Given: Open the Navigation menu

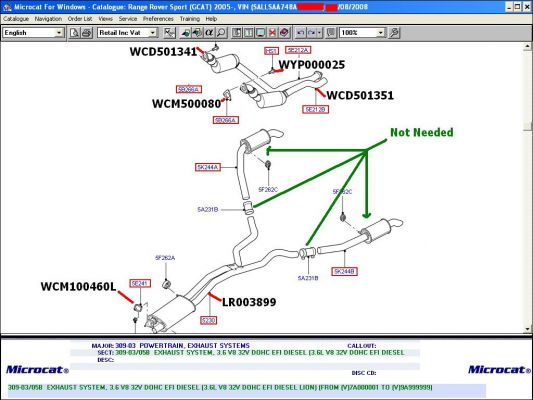Looking at the screenshot, I should click(48, 19).
